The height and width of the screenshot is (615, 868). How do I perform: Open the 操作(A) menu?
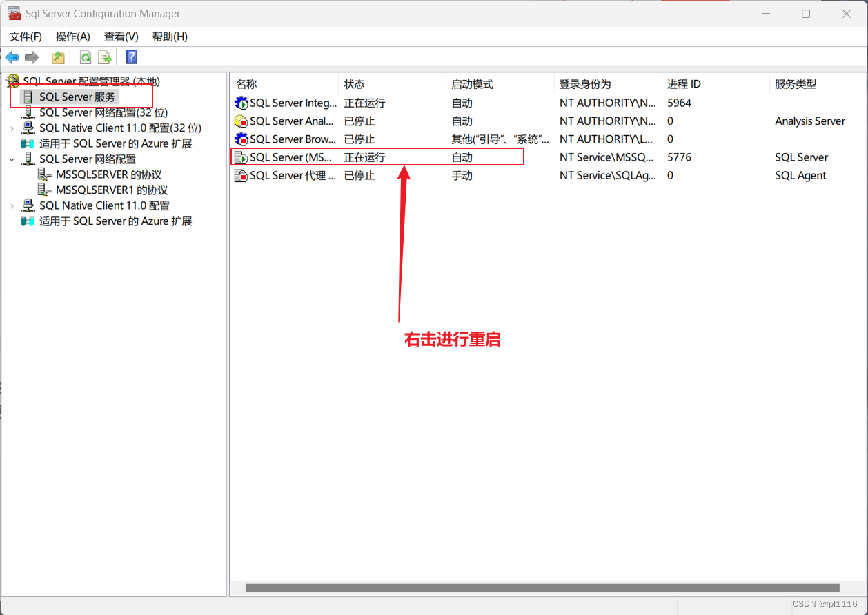72,37
